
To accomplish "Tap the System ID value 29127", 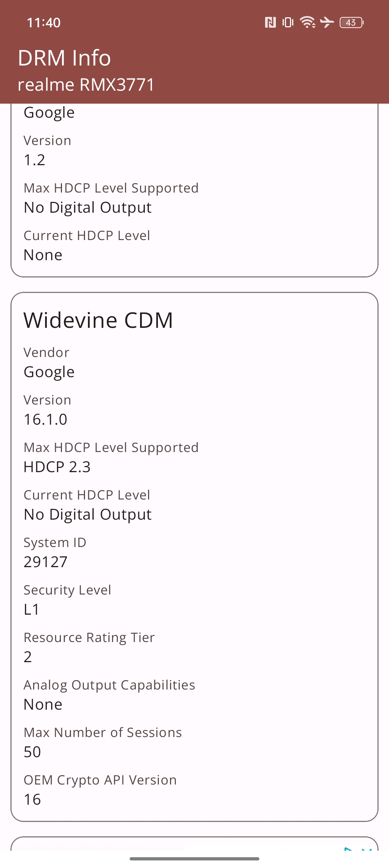I will point(45,562).
